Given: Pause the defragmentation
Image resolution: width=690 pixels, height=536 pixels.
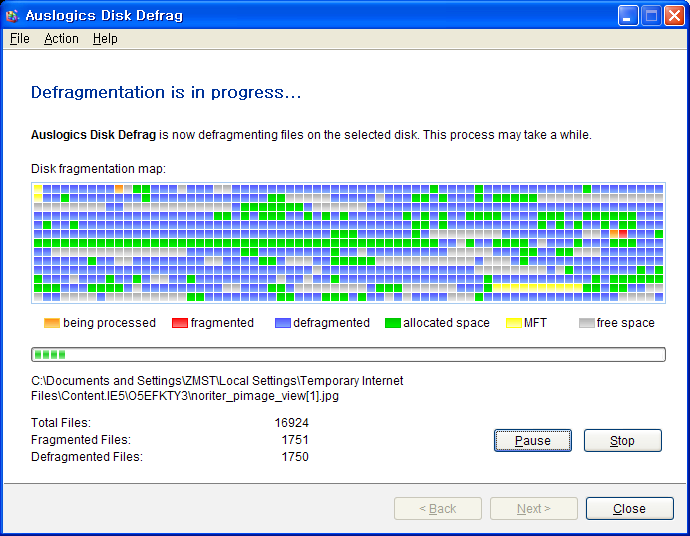Looking at the screenshot, I should (x=532, y=441).
